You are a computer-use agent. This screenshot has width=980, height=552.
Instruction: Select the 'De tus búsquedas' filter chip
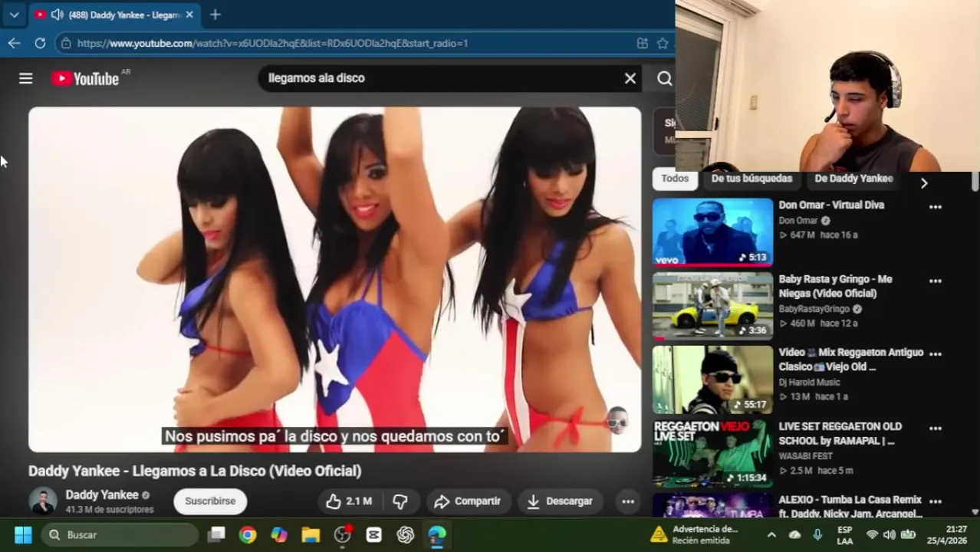pyautogui.click(x=751, y=179)
